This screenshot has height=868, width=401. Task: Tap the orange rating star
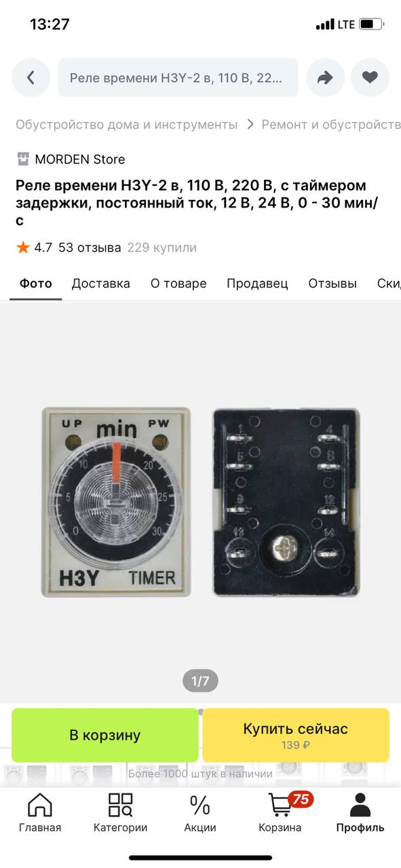point(23,248)
